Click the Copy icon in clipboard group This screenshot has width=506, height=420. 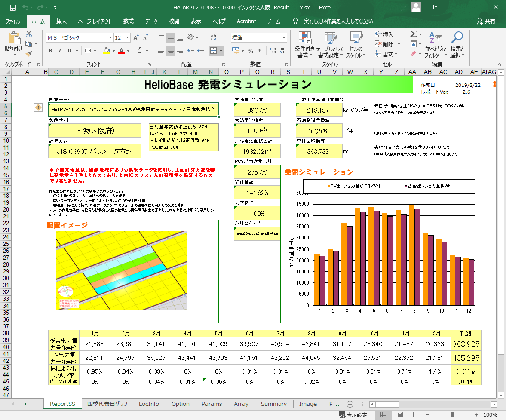(29, 43)
